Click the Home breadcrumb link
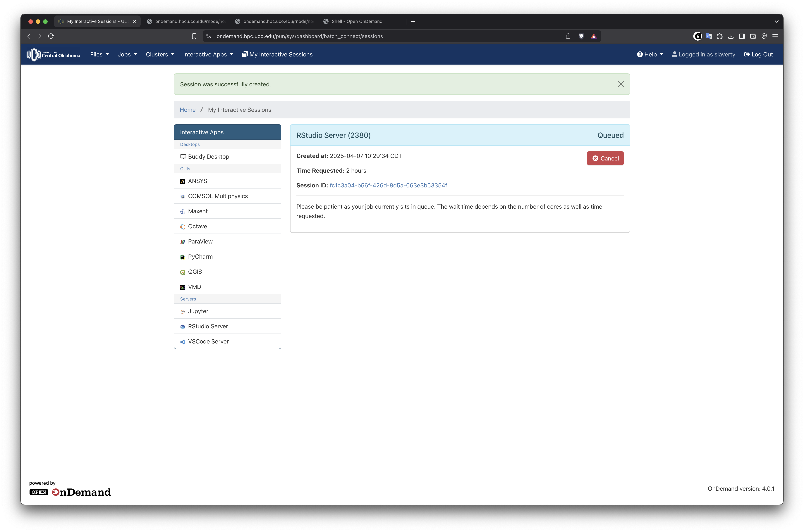 click(187, 110)
